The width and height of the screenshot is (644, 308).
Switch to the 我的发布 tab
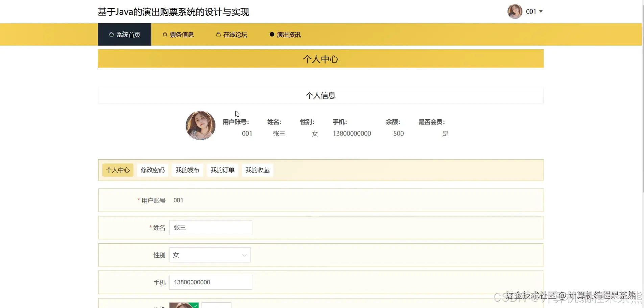pos(187,170)
